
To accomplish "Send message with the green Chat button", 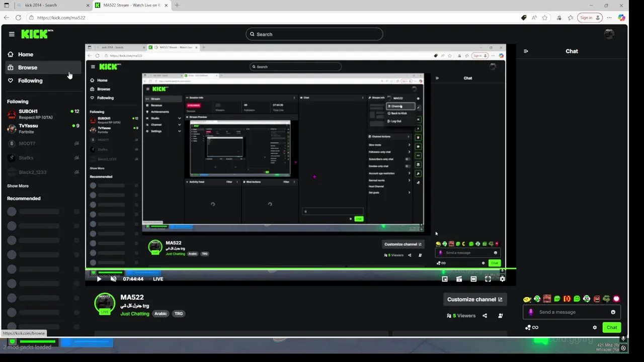I will click(x=612, y=327).
